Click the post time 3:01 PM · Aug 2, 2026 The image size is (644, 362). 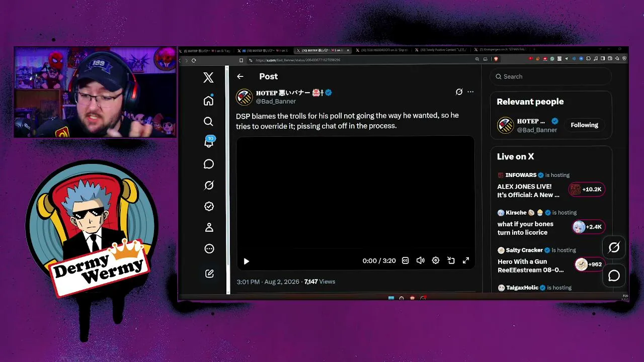(x=268, y=282)
